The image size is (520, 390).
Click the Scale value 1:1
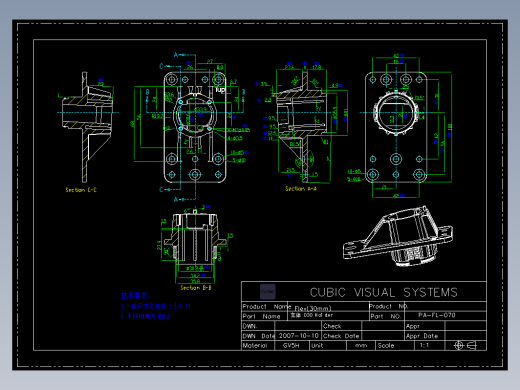coord(424,345)
